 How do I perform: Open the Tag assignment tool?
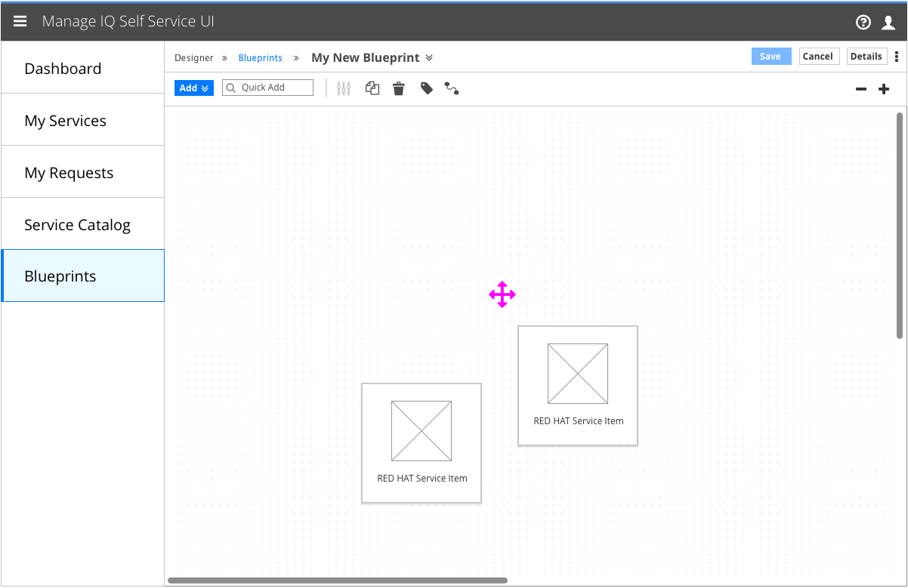pos(425,88)
